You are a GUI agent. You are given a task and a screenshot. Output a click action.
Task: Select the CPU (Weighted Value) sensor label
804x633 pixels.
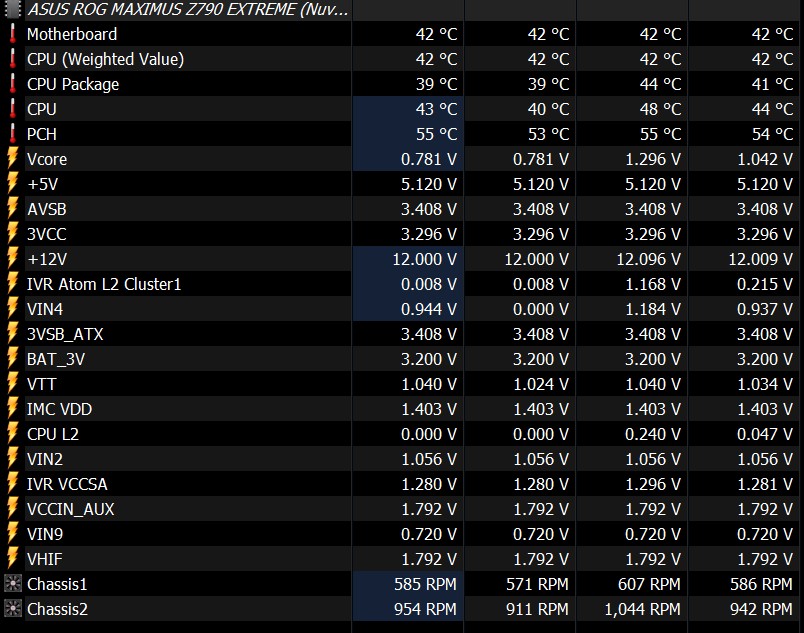pyautogui.click(x=105, y=59)
